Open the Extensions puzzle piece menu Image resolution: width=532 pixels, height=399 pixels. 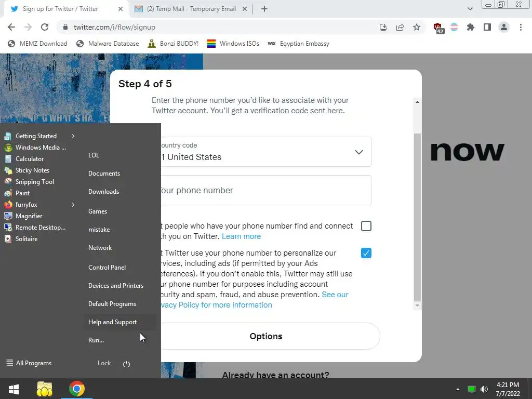coord(471,27)
